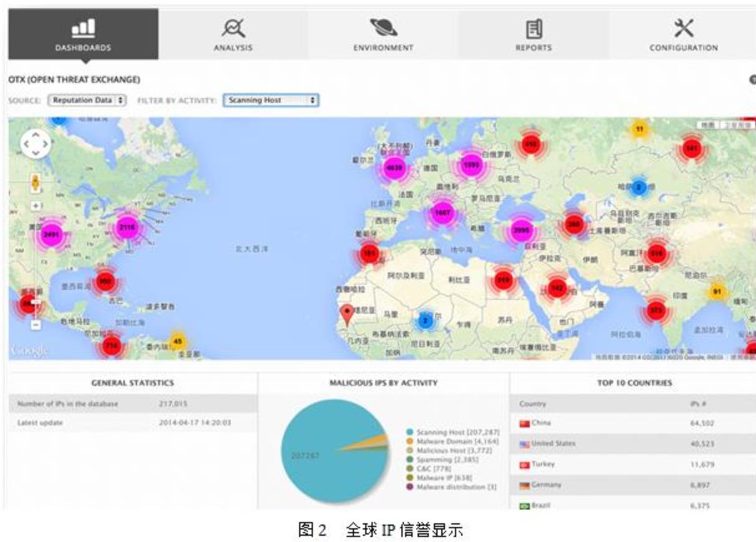Open the Configuration tab

[683, 34]
